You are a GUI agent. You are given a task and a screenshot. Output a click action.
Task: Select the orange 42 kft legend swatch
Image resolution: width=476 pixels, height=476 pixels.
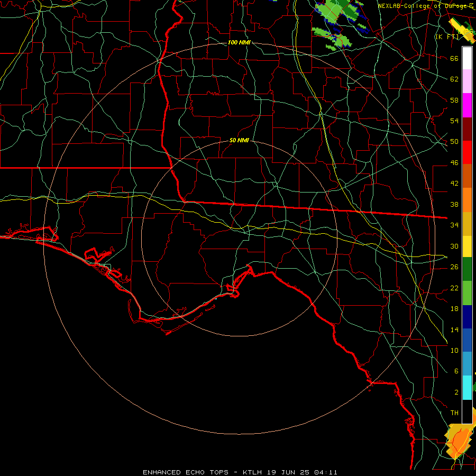[x=467, y=200]
